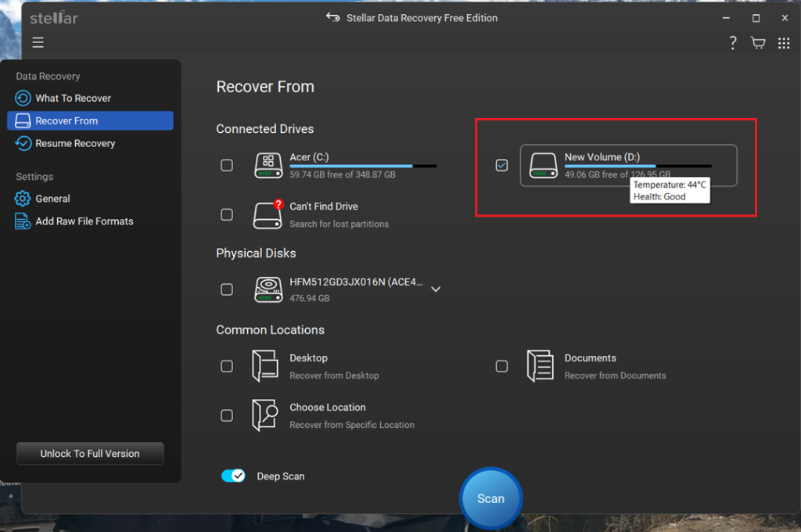Close the Stellar Data Recovery window
The height and width of the screenshot is (532, 801).
point(785,18)
